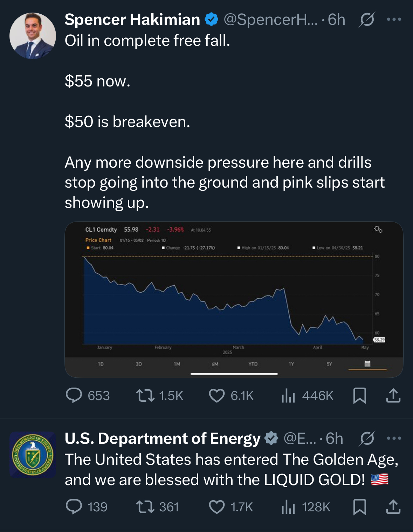The height and width of the screenshot is (532, 413).
Task: View analytics for the 446K views tweet
Action: tap(288, 395)
